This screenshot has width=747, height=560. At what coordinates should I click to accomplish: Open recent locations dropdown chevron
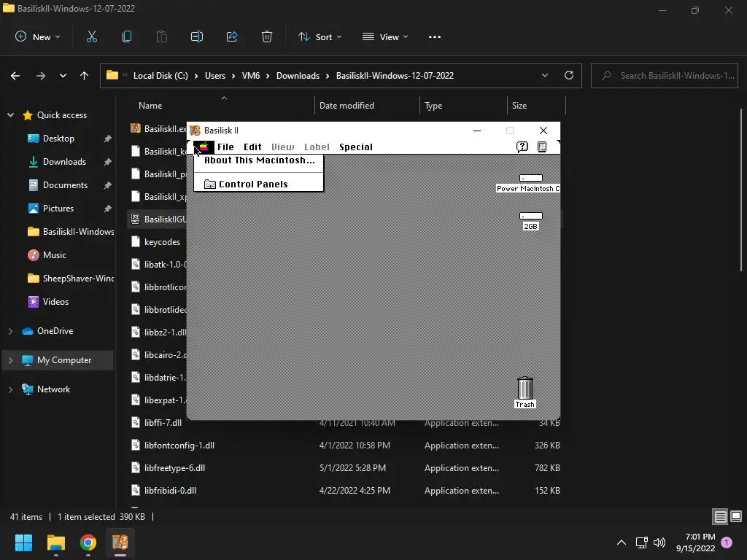[63, 76]
